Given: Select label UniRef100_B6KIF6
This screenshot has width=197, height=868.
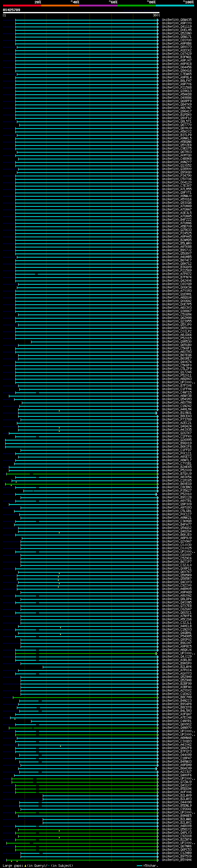Looking at the screenshot, I should [176, 446].
